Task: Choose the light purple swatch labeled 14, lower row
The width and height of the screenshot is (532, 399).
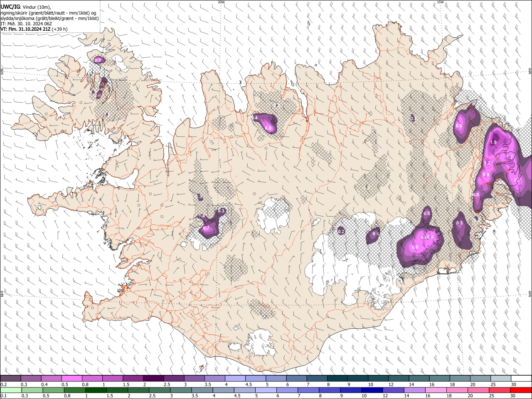Action: point(414,390)
